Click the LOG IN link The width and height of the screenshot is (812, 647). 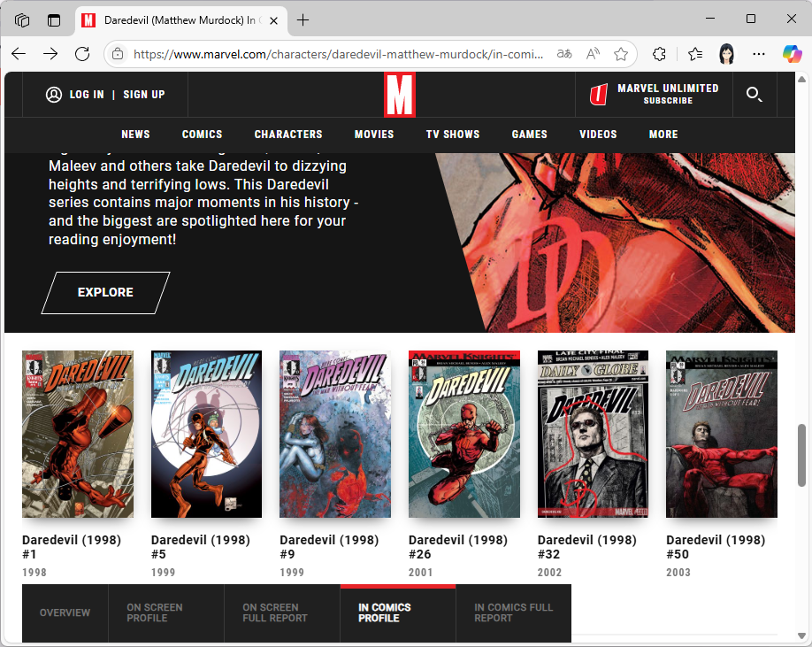pyautogui.click(x=87, y=95)
